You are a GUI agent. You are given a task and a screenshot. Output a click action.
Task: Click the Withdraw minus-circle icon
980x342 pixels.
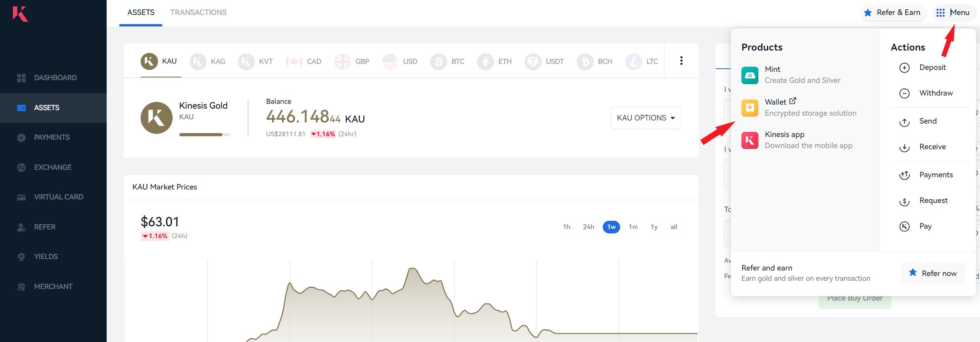[x=904, y=93]
